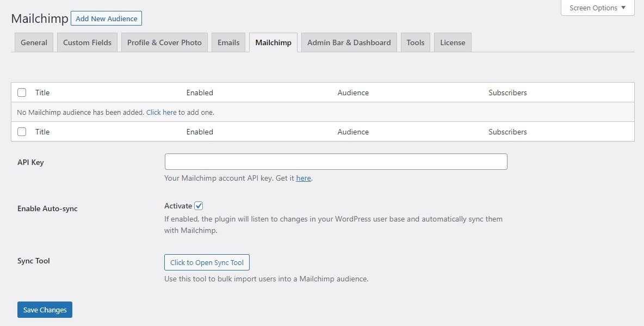This screenshot has width=644, height=326.
Task: Click the 'API Key' setting label
Action: tap(30, 162)
